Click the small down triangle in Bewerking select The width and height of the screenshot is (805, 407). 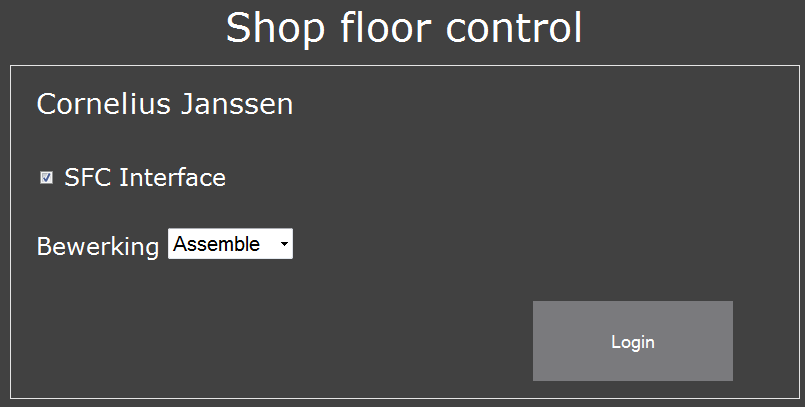coord(285,244)
